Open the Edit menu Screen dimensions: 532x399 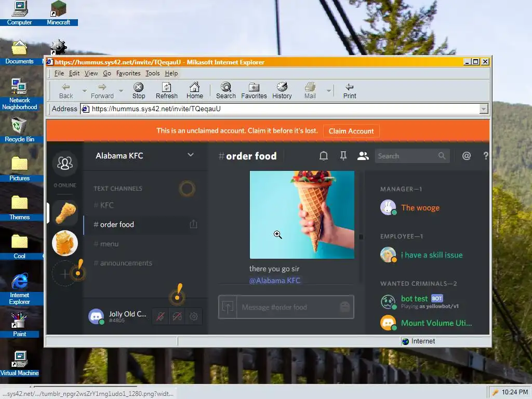click(74, 73)
